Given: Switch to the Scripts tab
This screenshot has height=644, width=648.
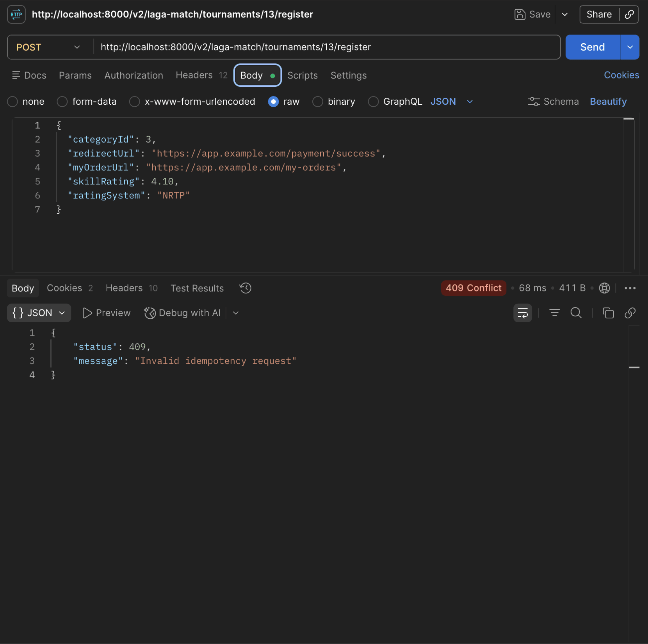Looking at the screenshot, I should 302,75.
